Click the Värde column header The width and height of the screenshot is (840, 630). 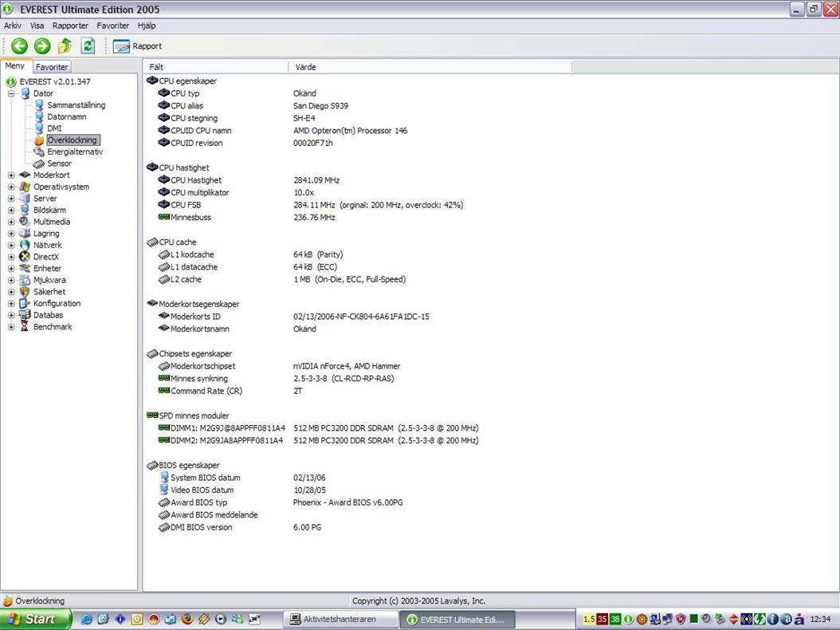coord(430,67)
